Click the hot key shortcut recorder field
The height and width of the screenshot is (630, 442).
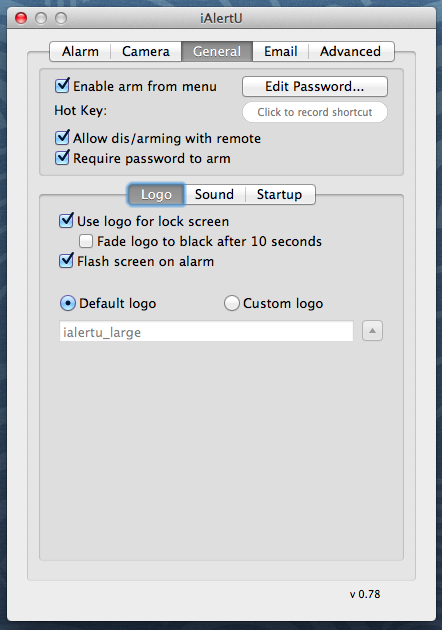[x=315, y=112]
